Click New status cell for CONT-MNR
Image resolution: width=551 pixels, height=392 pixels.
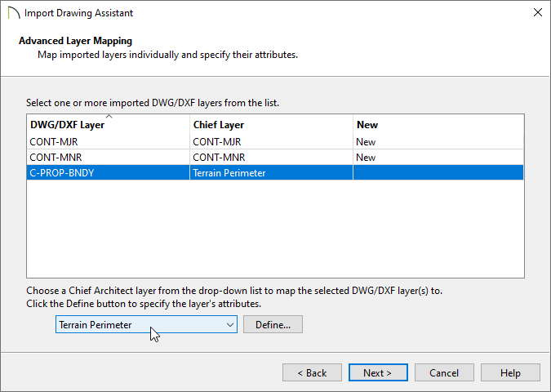point(438,157)
